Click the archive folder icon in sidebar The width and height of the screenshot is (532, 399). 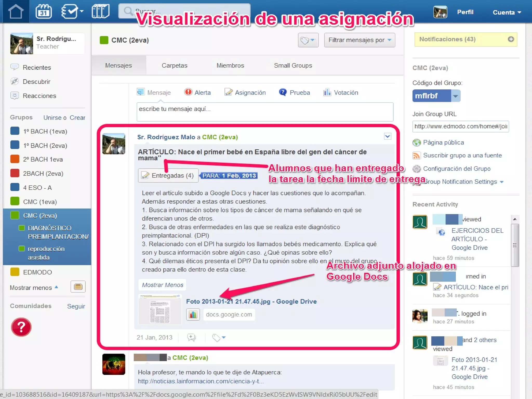[x=78, y=287]
